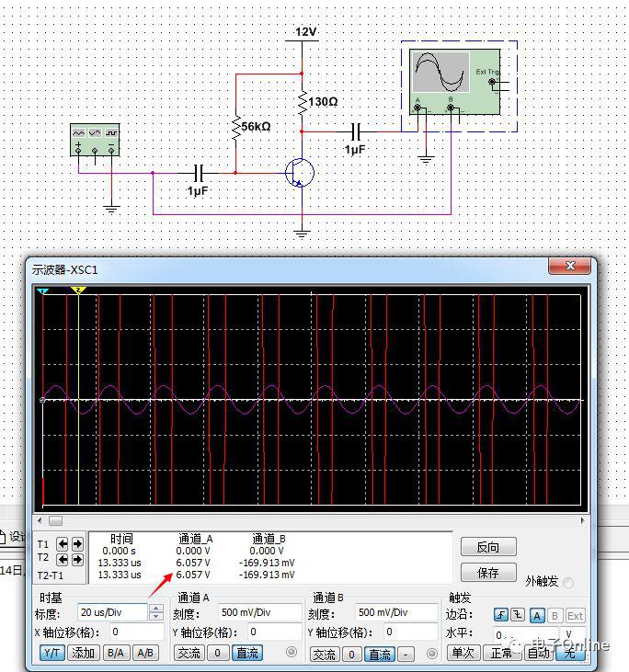Select Y/T display mode

click(52, 653)
